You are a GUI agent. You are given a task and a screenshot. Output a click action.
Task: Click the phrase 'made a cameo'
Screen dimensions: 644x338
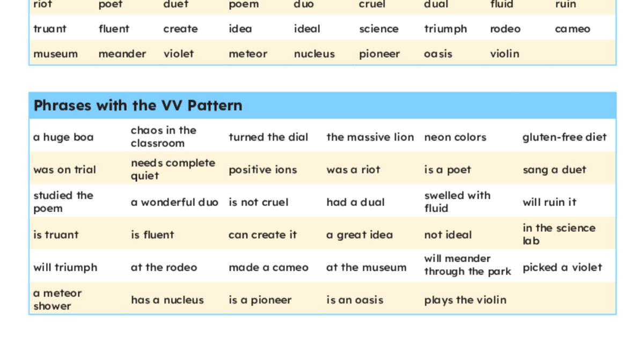coord(268,267)
